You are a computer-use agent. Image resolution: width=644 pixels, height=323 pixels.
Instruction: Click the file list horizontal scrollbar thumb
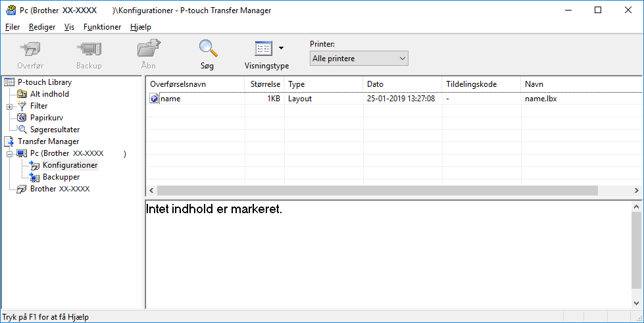click(x=378, y=190)
